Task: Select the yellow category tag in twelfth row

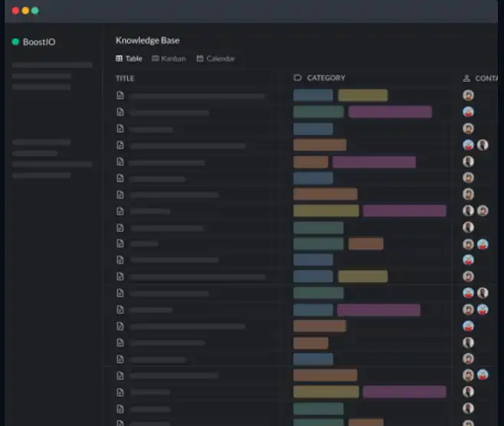Action: 363,277
